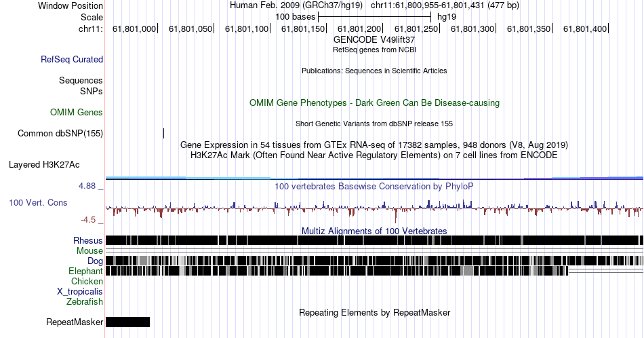Click the 61,801,250 ruler position
Image resolution: width=644 pixels, height=338 pixels.
tap(416, 29)
